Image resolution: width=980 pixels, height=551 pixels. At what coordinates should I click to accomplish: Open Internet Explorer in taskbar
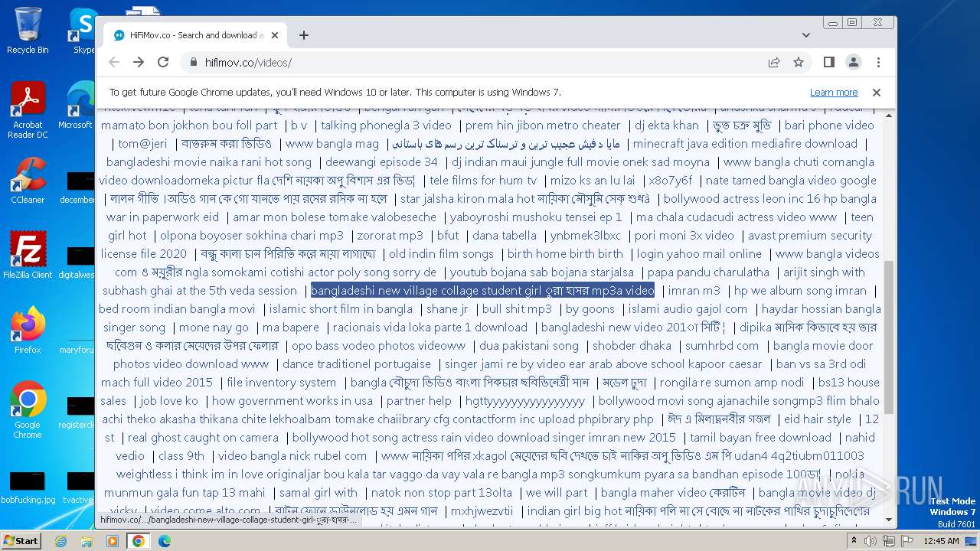(61, 541)
